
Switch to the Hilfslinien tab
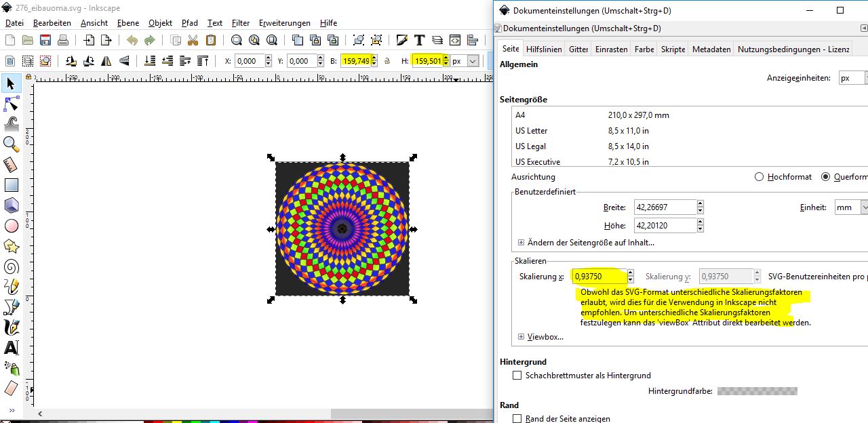(544, 49)
